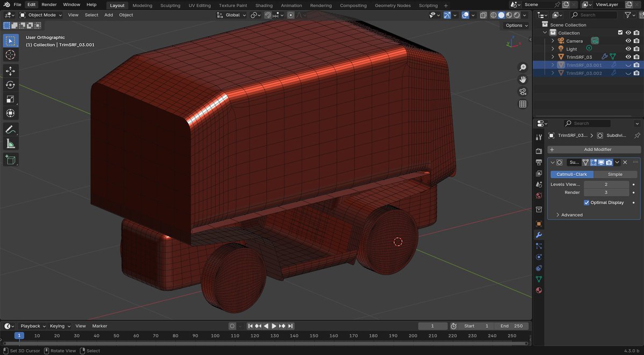Click the current frame number field
The height and width of the screenshot is (355, 644).
[x=432, y=326]
